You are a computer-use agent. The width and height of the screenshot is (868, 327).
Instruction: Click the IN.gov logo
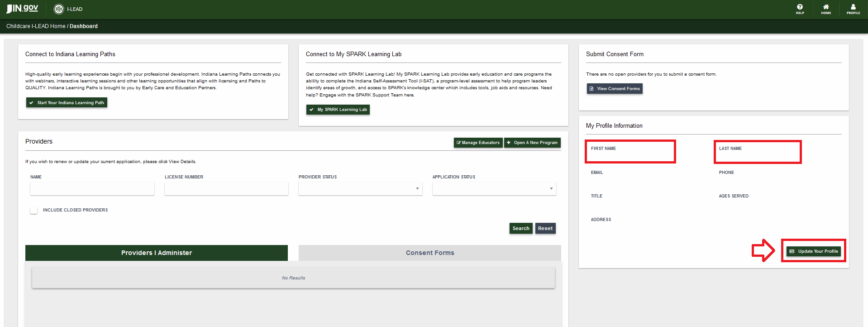[x=22, y=9]
